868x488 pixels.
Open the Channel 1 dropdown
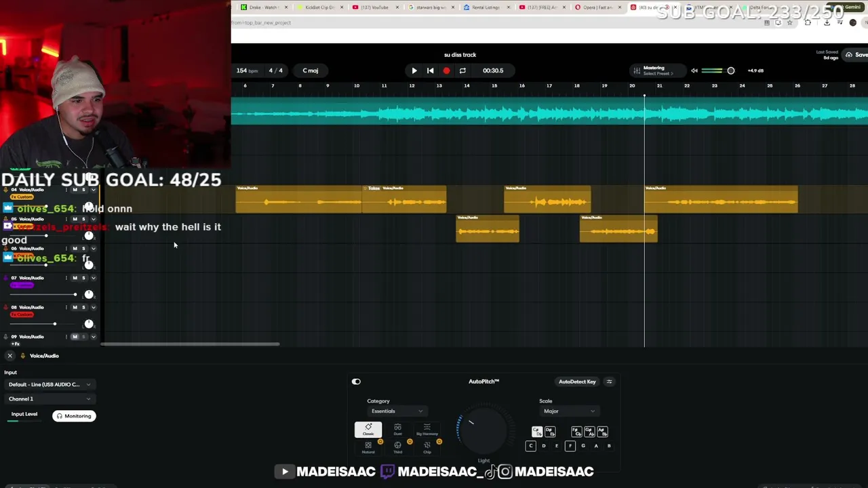click(x=49, y=399)
